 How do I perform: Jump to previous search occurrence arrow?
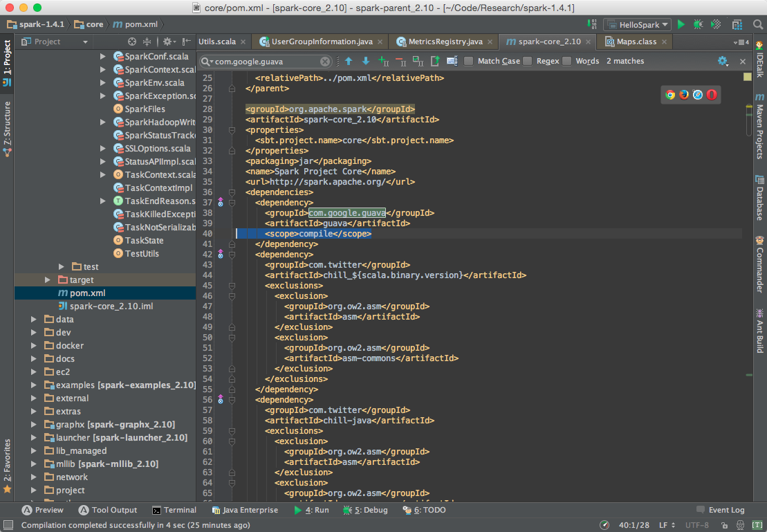(349, 61)
